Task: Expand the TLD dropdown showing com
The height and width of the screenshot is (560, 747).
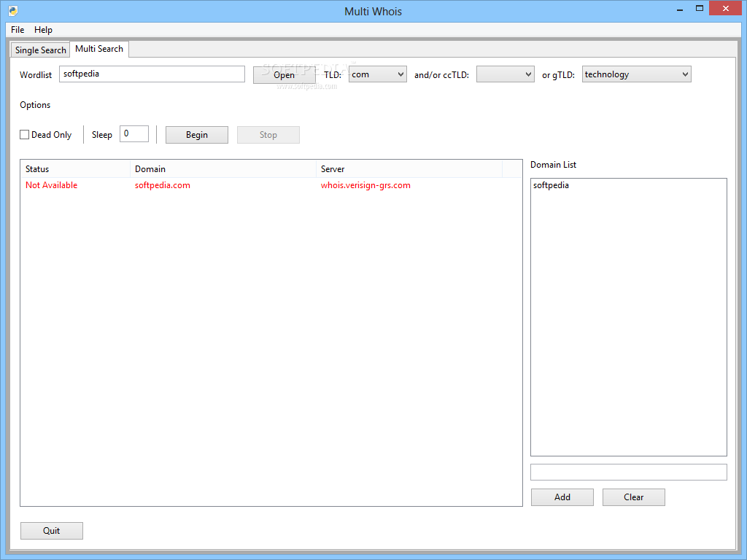Action: coord(378,74)
